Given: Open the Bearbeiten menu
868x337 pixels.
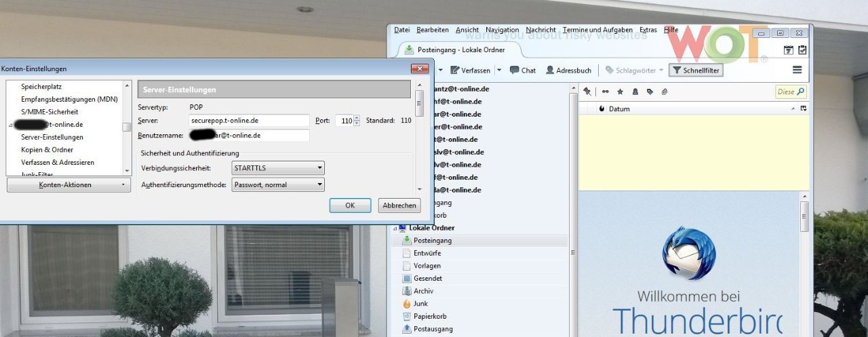Looking at the screenshot, I should [433, 30].
